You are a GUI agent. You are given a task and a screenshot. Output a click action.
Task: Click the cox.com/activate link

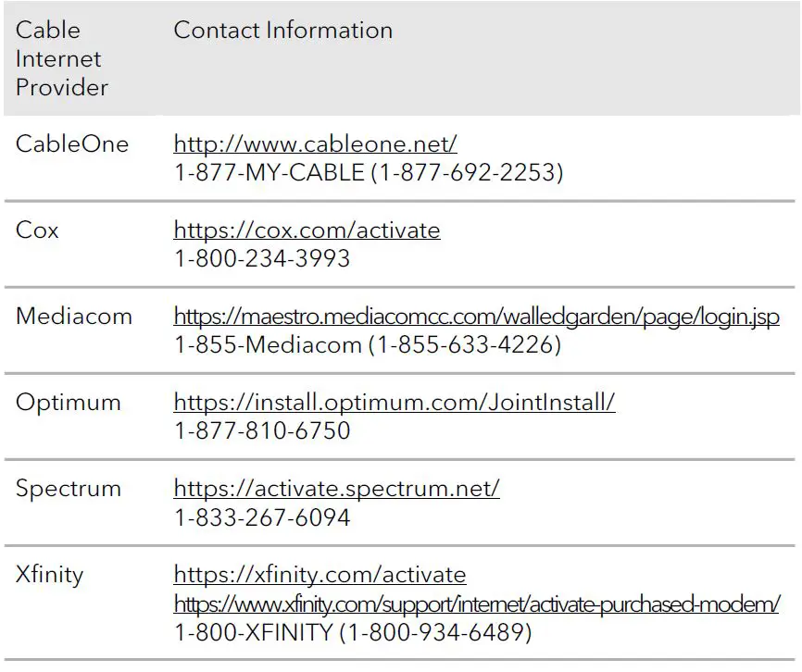pyautogui.click(x=307, y=230)
